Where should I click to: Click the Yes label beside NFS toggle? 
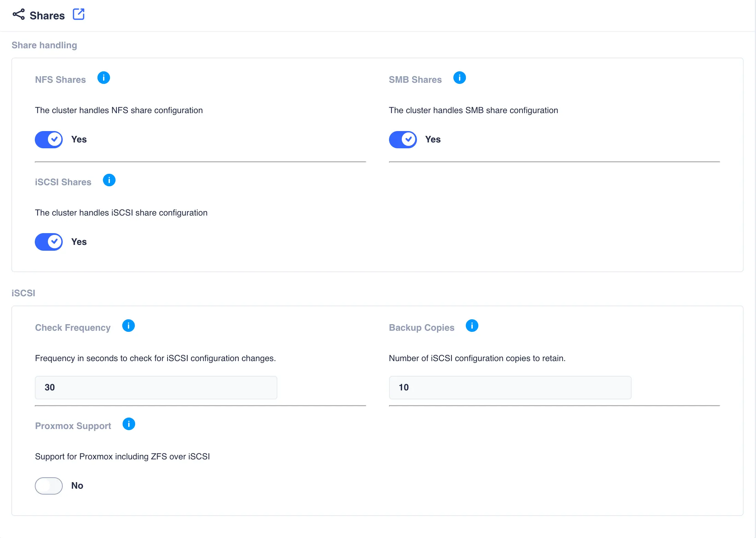[x=79, y=139]
